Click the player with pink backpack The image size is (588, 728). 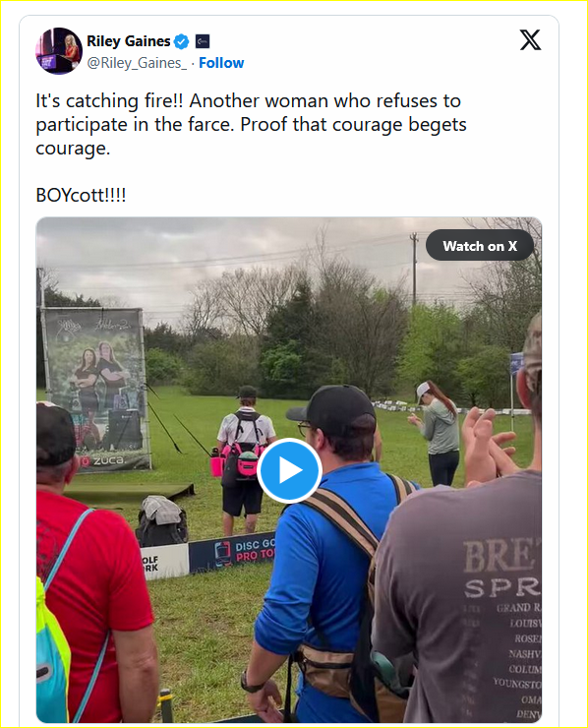click(244, 459)
